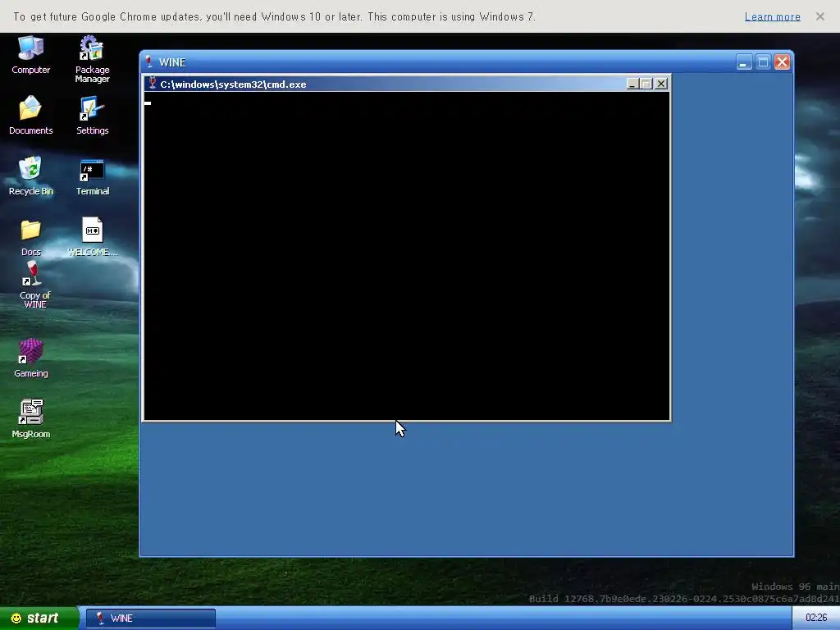Close the cmd.exe window
This screenshot has width=840, height=630.
click(x=661, y=84)
